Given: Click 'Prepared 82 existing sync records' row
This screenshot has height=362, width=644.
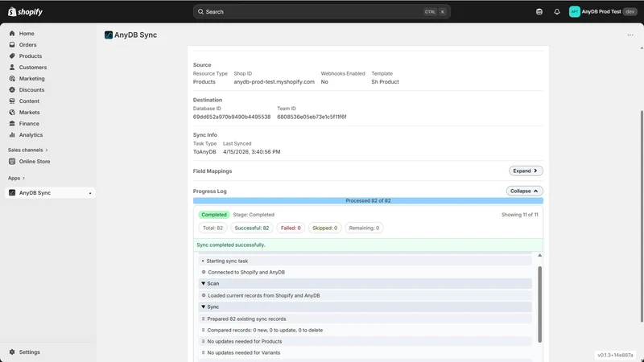Looking at the screenshot, I should (x=365, y=319).
